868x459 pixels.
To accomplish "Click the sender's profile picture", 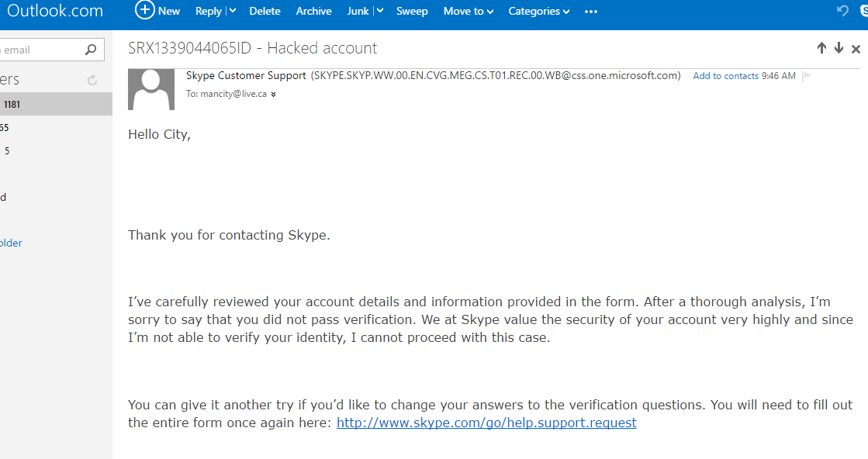I will coord(150,89).
